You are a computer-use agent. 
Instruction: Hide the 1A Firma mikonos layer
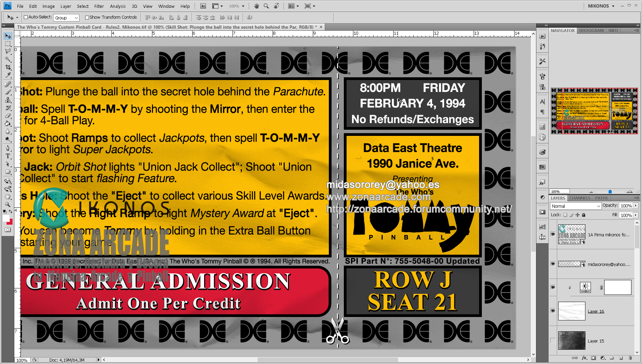[x=553, y=234]
